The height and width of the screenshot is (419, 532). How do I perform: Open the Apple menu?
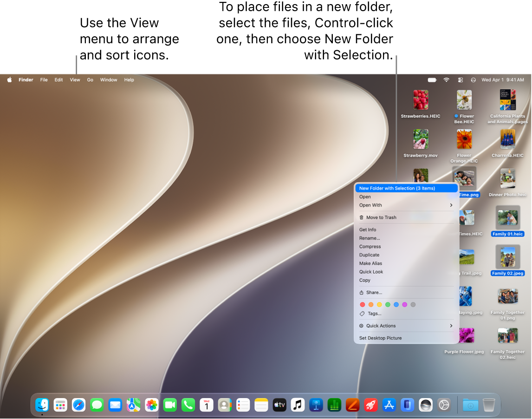tap(9, 80)
